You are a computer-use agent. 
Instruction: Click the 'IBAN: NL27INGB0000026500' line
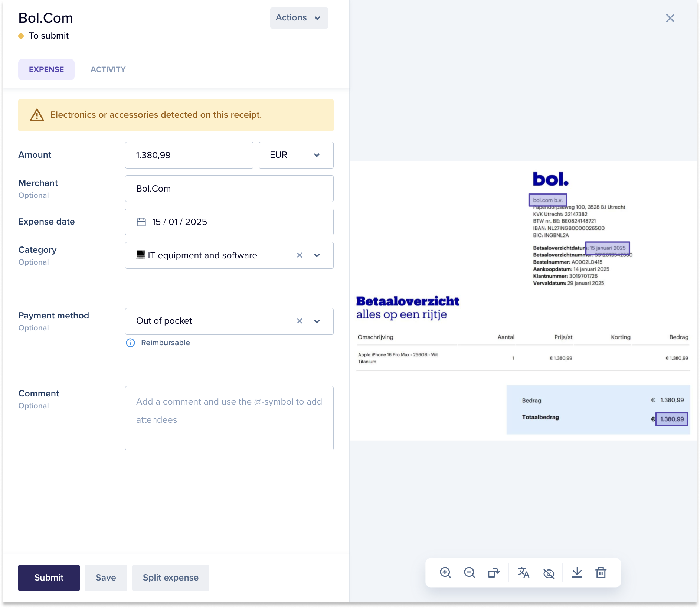coord(569,228)
